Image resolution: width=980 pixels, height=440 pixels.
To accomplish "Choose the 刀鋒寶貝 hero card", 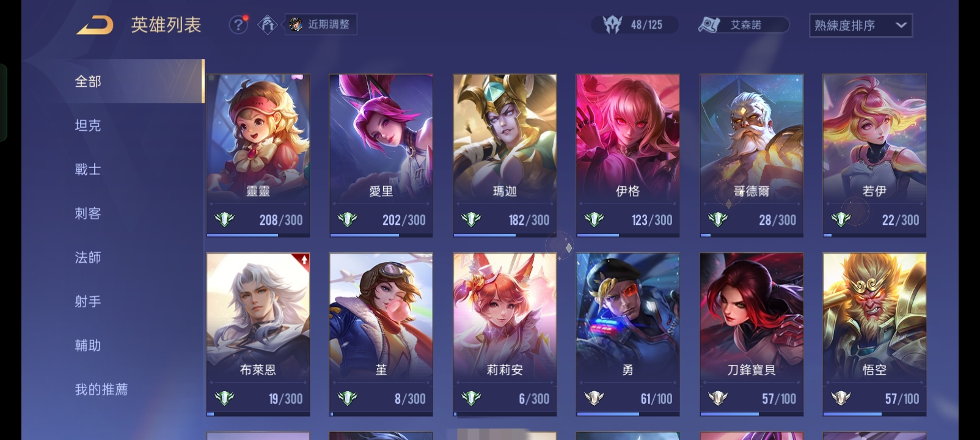I will pyautogui.click(x=751, y=334).
